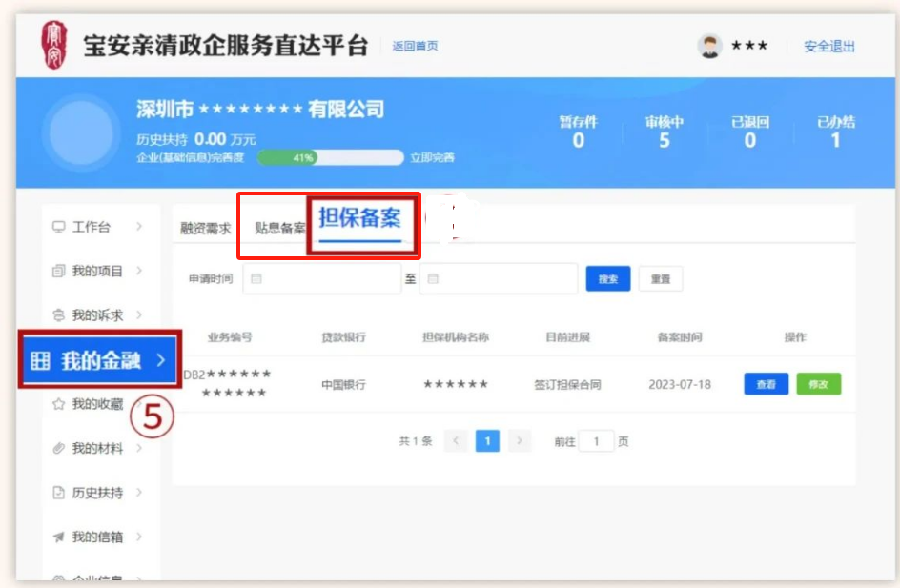The image size is (900, 588).
Task: Click 返回首页 link
Action: click(x=415, y=46)
